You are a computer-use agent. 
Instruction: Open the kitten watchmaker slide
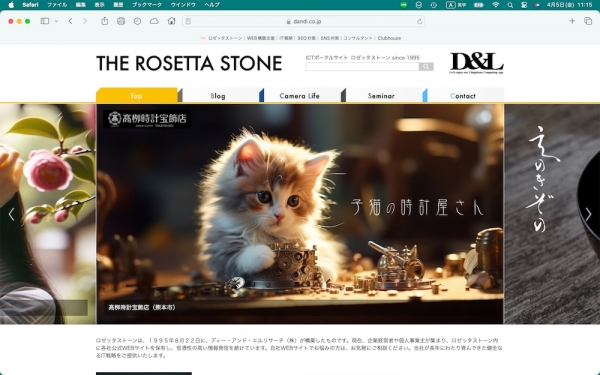click(x=300, y=214)
